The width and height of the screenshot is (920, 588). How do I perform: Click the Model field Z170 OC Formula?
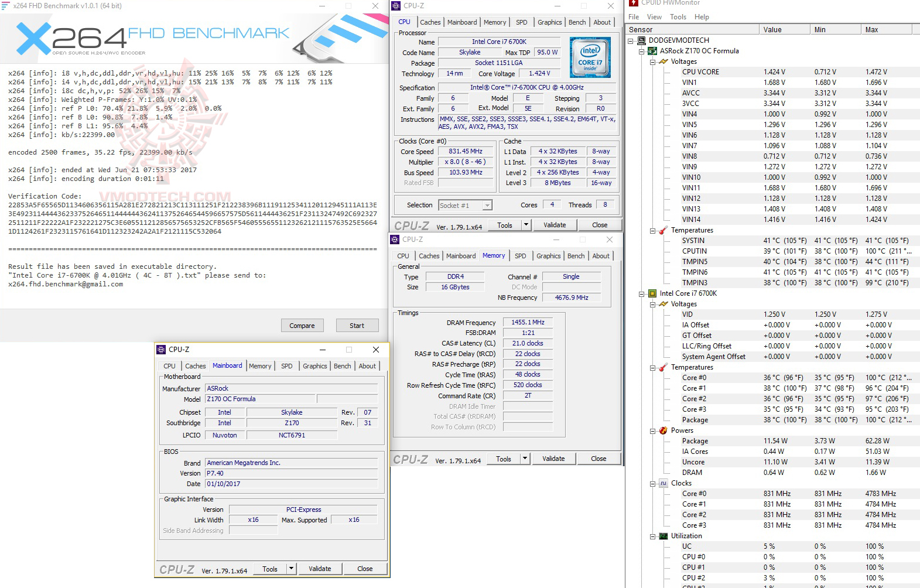pyautogui.click(x=260, y=399)
